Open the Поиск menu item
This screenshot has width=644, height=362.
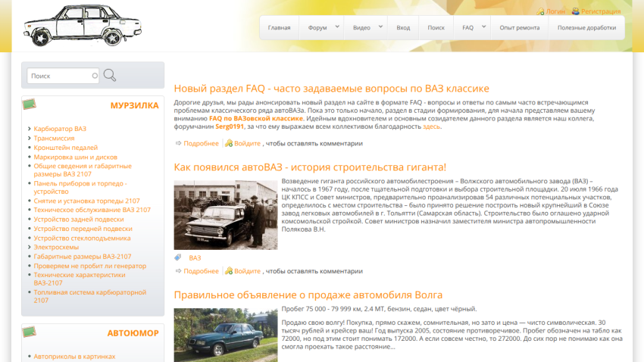436,27
